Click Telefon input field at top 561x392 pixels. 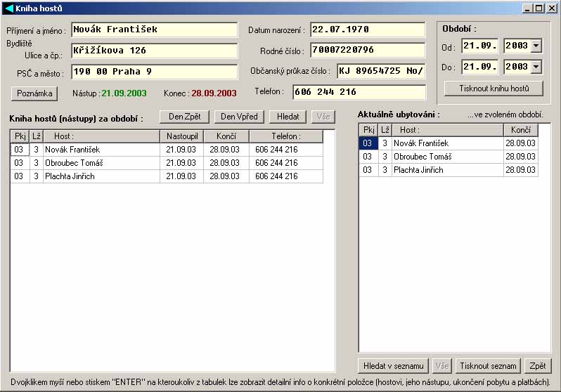coord(359,92)
